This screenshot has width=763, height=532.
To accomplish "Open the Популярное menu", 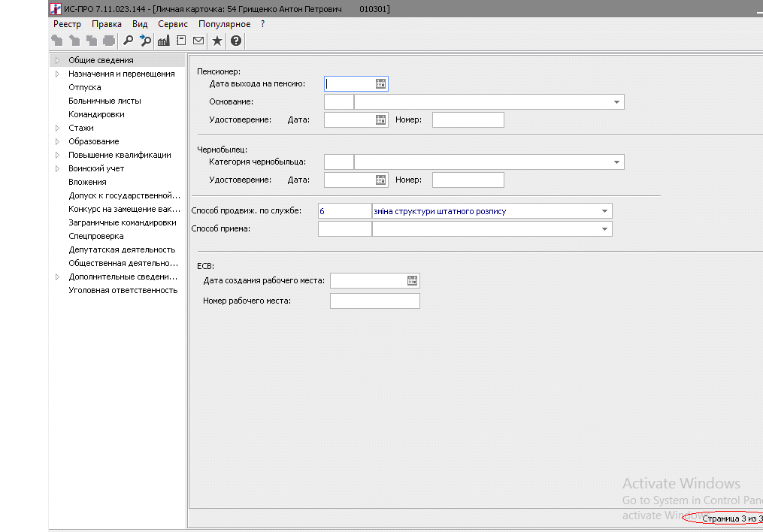I will tap(224, 24).
